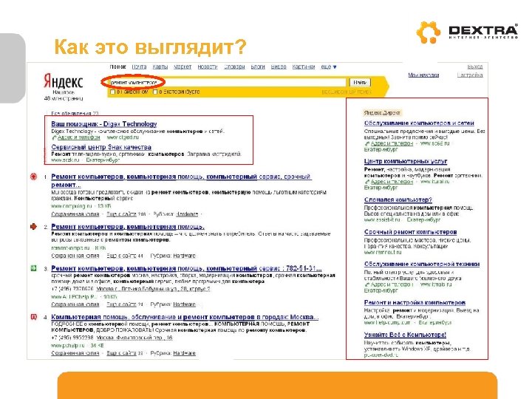Image resolution: width=532 pixels, height=399 pixels.
Task: Tick the 'в Екатеринбурге' checkbox
Action: click(x=155, y=92)
